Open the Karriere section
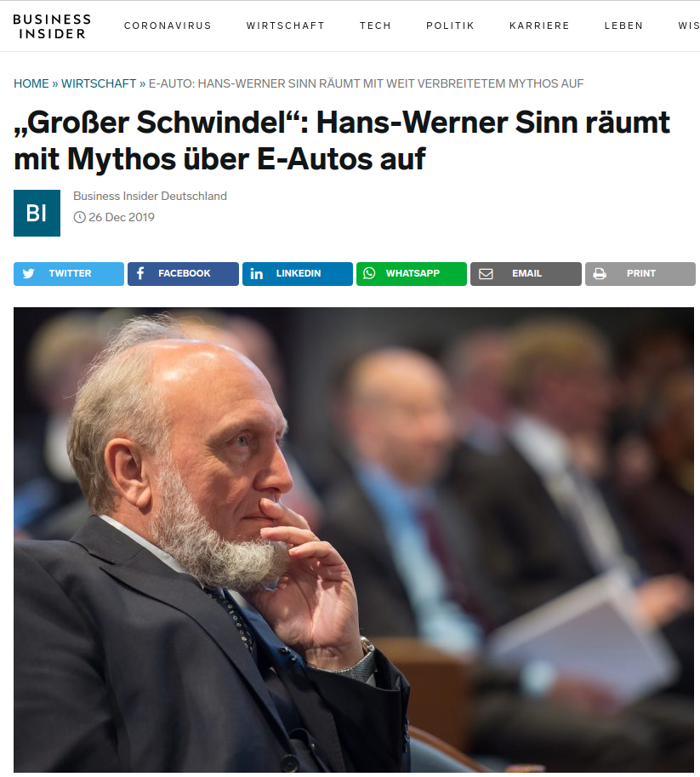The image size is (700, 777). coord(539,26)
